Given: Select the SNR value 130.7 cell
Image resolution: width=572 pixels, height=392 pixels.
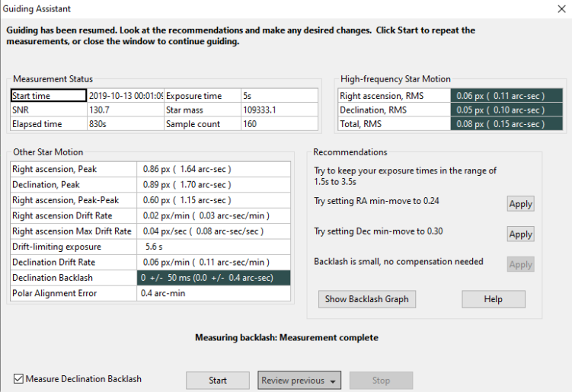Looking at the screenshot, I should 125,110.
